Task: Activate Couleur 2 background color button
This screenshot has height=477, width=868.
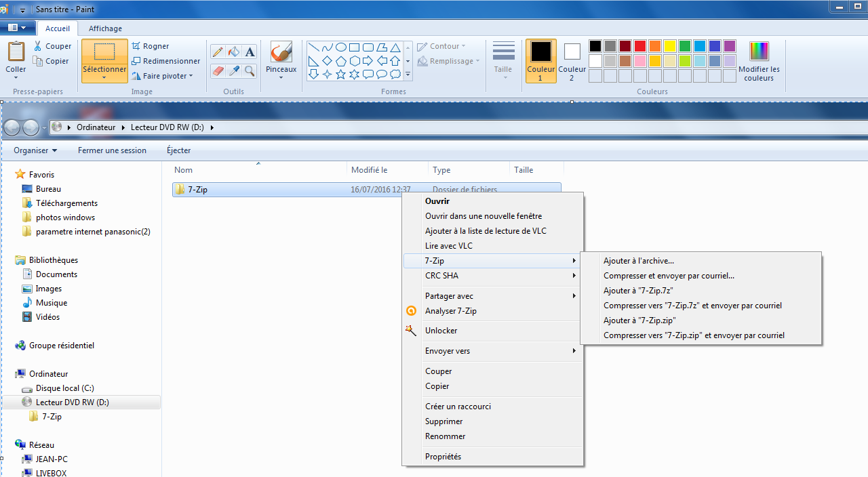Action: point(572,61)
